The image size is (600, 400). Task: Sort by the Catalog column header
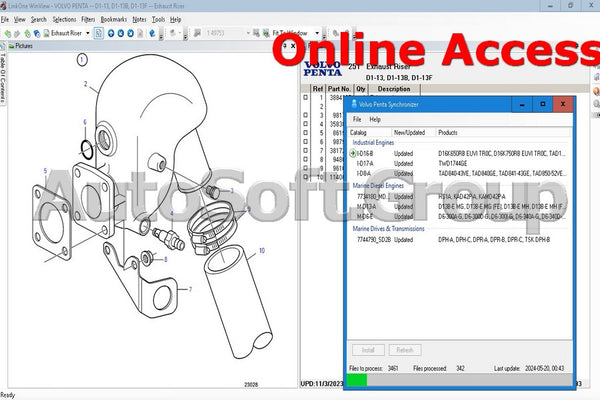(x=370, y=132)
